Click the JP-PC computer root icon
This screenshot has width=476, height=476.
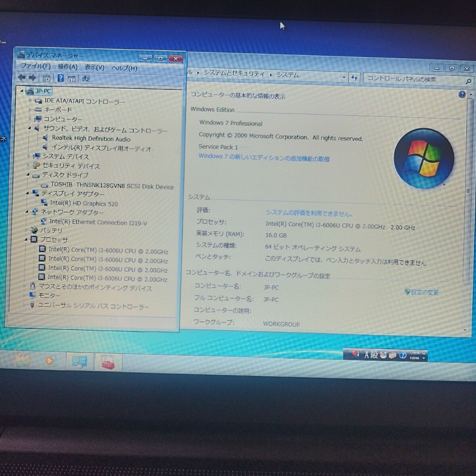click(30, 91)
